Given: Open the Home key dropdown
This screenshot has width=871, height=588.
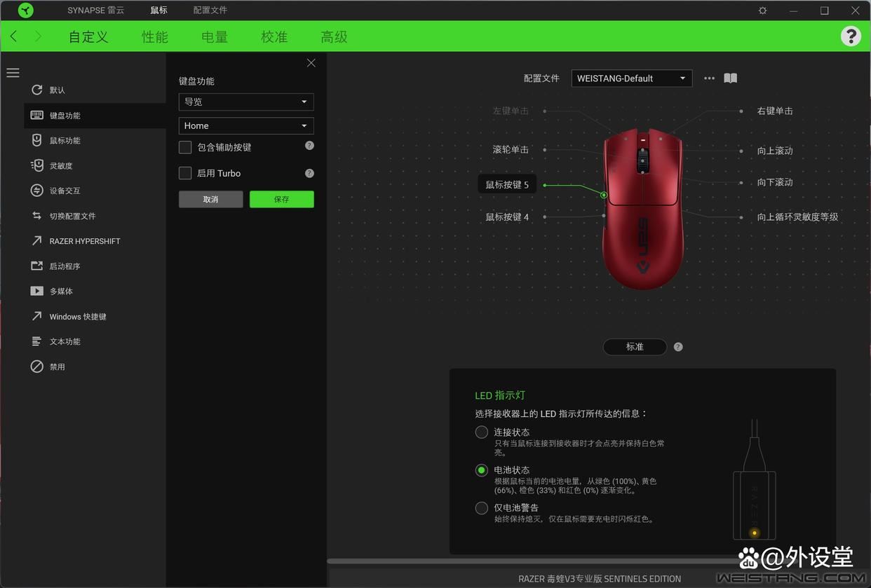Looking at the screenshot, I should [245, 125].
